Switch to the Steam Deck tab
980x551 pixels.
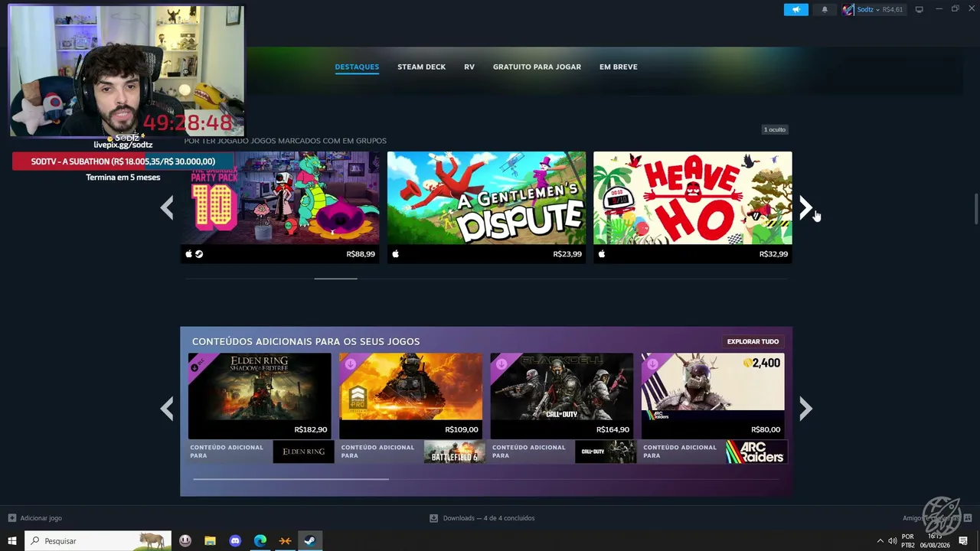tap(421, 67)
